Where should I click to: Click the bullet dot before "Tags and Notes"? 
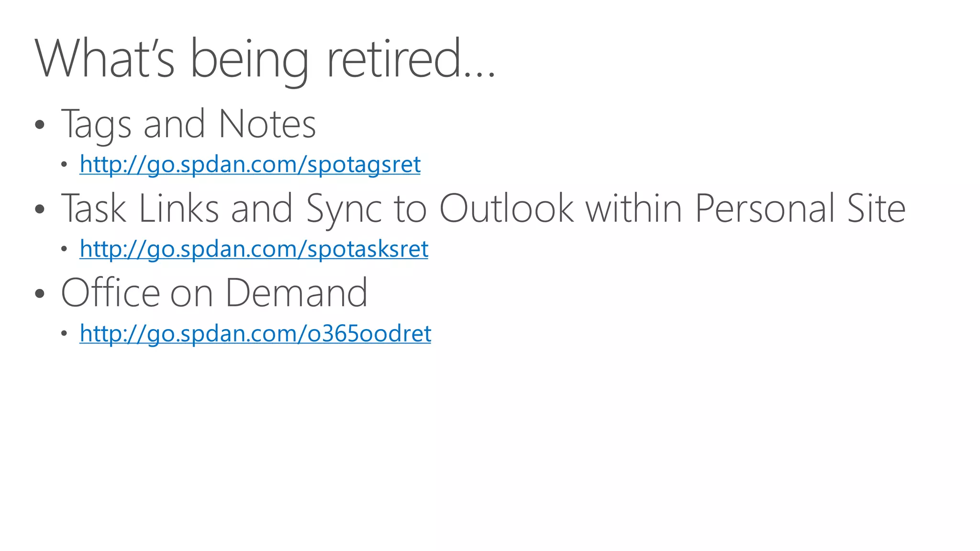[40, 125]
